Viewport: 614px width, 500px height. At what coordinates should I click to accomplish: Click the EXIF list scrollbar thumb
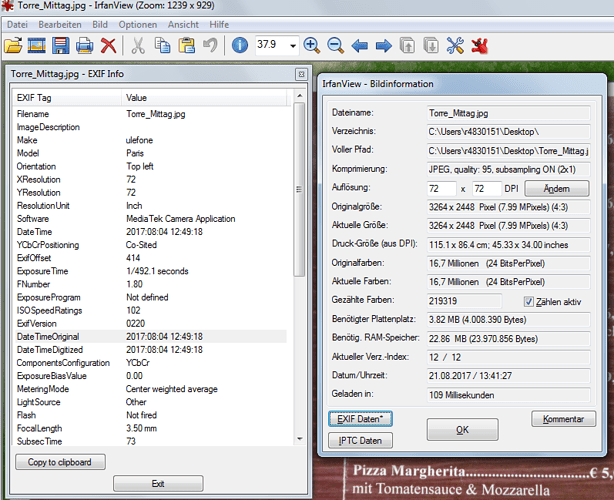300,190
